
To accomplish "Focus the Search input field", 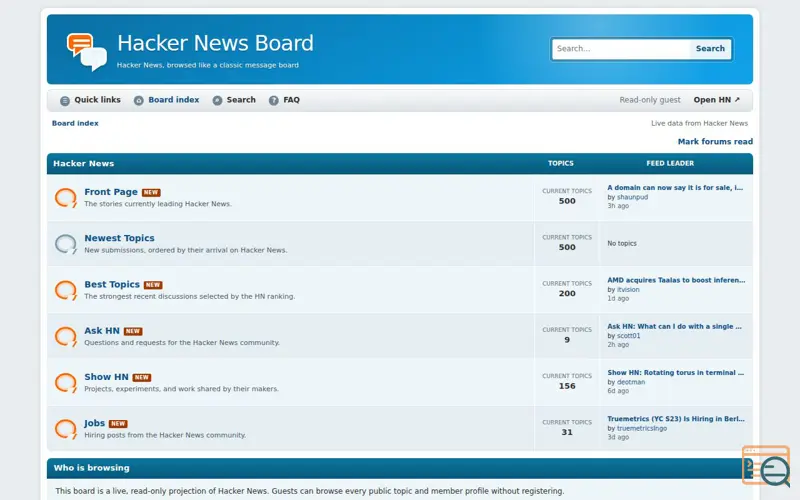I will pyautogui.click(x=621, y=49).
